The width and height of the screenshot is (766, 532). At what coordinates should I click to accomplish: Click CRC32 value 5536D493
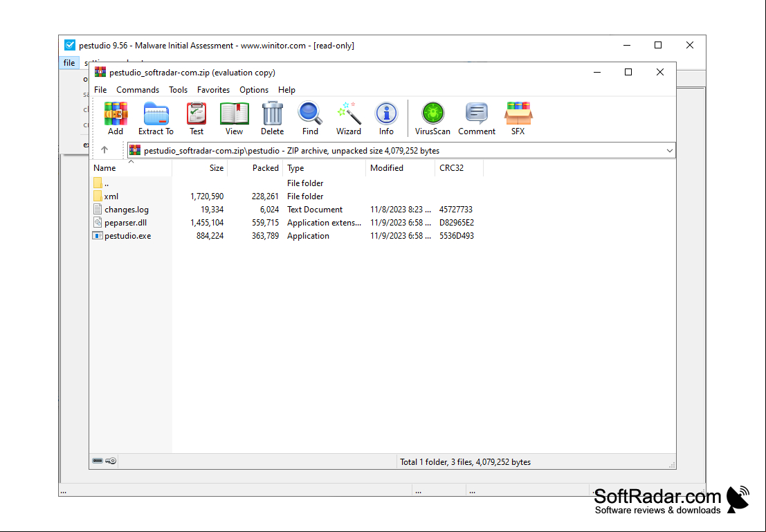click(457, 236)
